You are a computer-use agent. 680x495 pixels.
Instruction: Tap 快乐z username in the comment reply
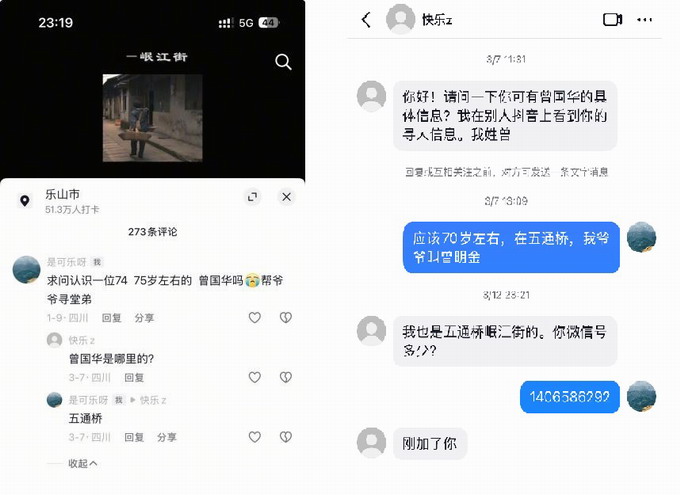(x=82, y=340)
